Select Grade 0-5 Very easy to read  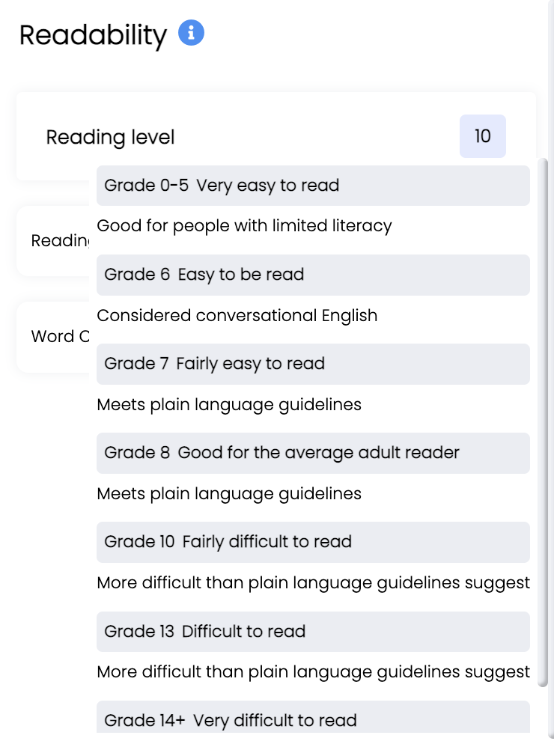313,186
